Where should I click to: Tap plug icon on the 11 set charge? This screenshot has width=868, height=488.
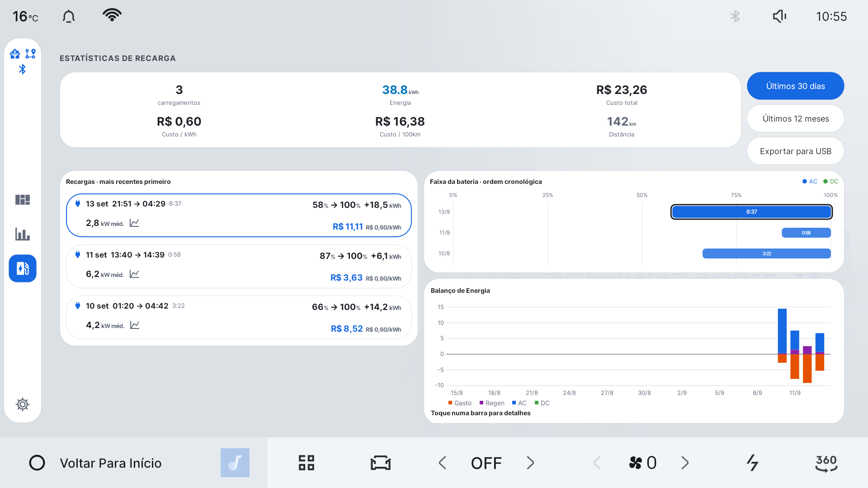(x=78, y=254)
